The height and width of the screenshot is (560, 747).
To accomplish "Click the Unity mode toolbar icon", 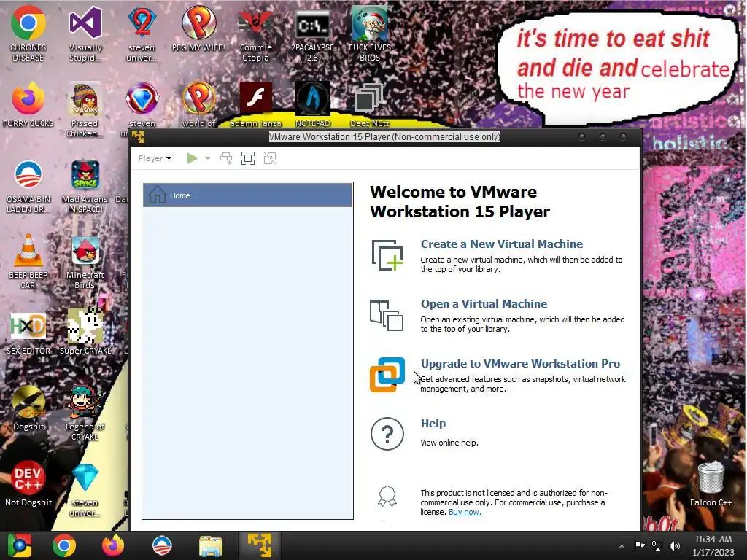I will 270,158.
